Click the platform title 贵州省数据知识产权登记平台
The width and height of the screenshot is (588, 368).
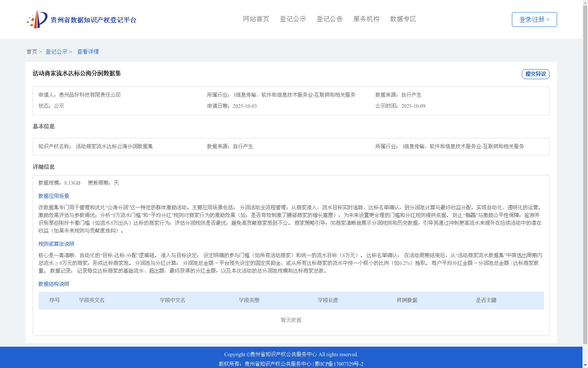pos(93,20)
